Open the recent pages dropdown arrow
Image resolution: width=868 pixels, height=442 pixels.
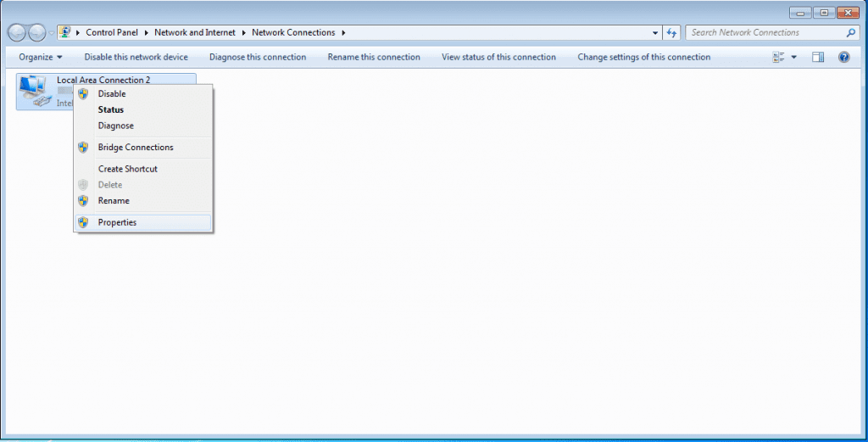point(52,33)
